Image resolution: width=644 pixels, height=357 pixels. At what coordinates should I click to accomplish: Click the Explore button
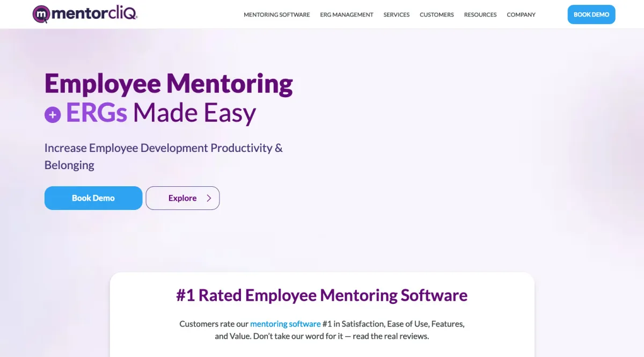pos(182,198)
